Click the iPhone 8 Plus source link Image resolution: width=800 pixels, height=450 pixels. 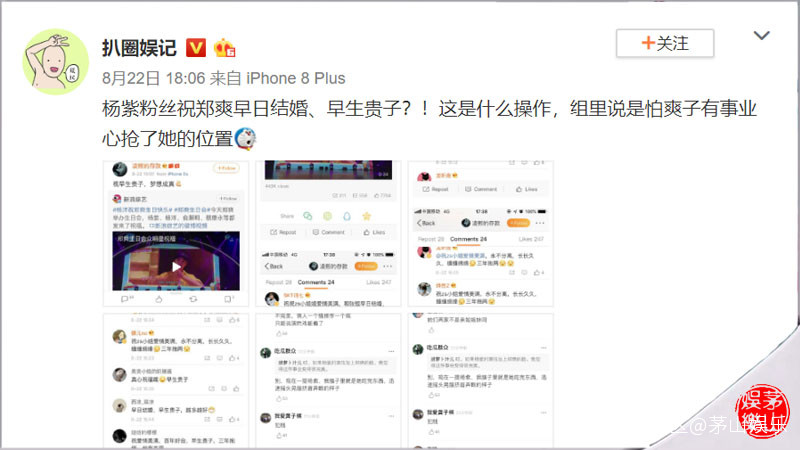click(x=295, y=78)
